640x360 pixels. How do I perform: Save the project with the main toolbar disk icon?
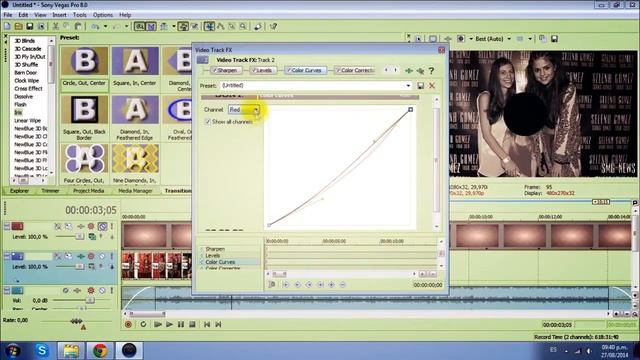coord(29,27)
